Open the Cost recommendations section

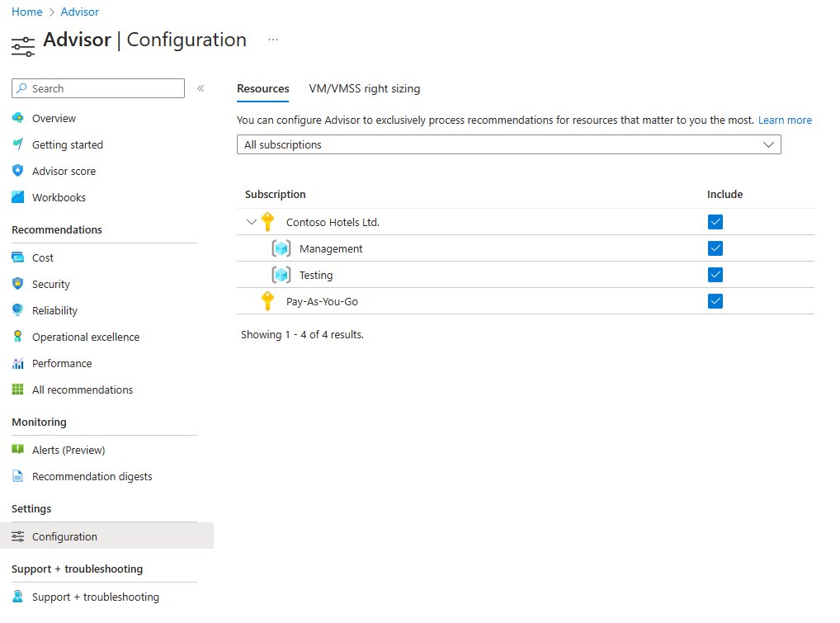click(x=41, y=257)
